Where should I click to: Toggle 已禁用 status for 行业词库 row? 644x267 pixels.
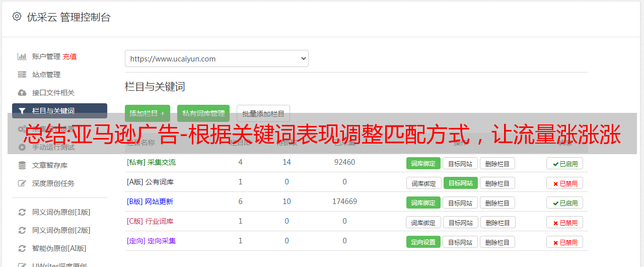565,222
